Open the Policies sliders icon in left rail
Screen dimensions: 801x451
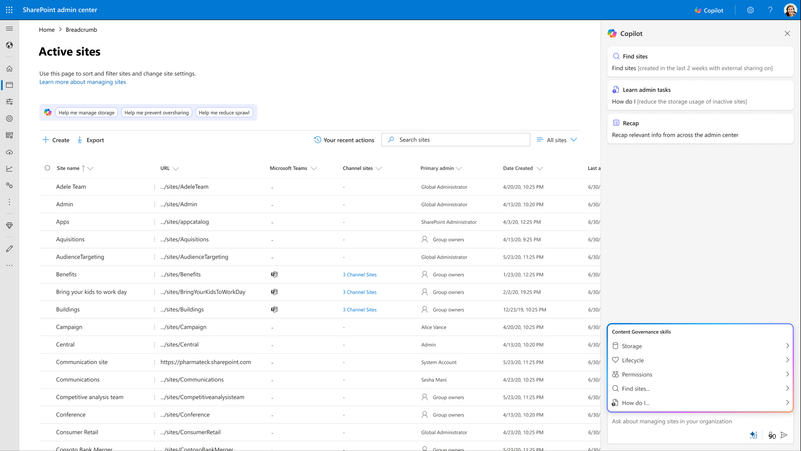[9, 102]
